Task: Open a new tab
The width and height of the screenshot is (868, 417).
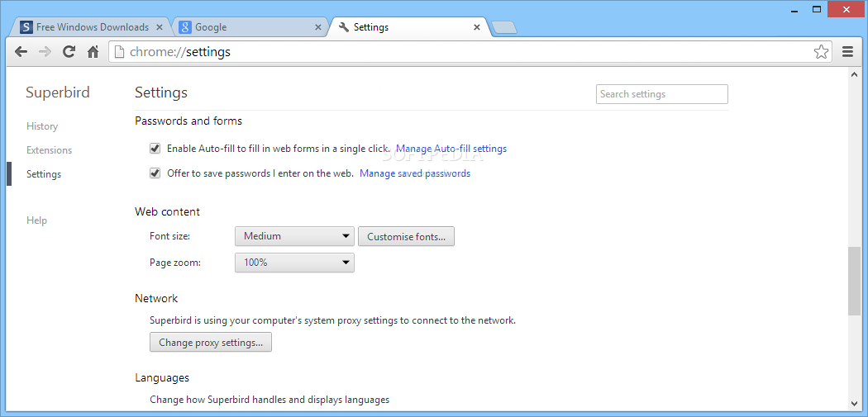Action: (x=503, y=27)
